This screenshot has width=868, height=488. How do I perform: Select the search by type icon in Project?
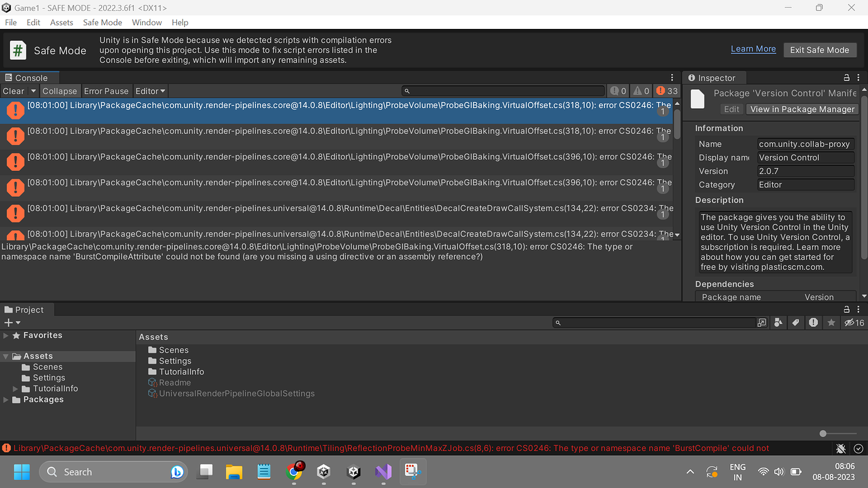(778, 323)
